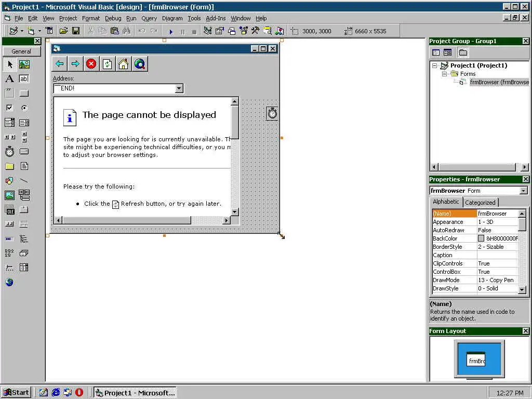Collapse Project1 tree node
532x399 pixels.
coord(435,66)
